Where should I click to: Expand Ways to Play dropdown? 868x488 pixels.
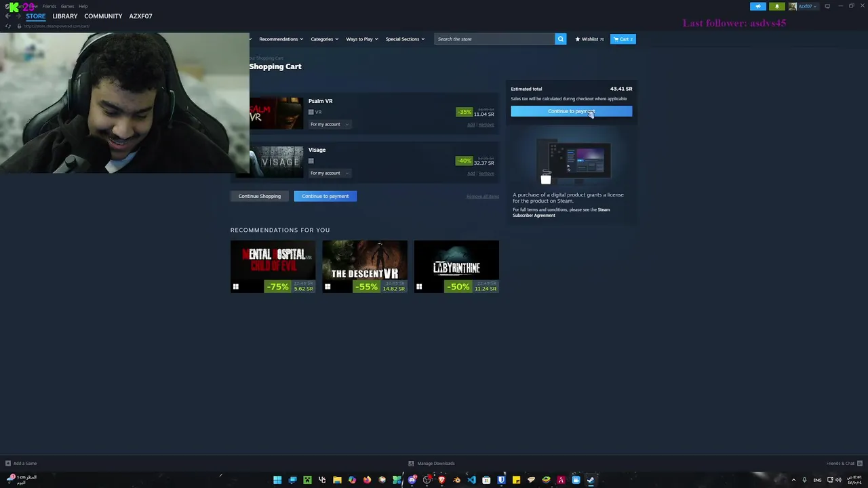[x=361, y=39]
